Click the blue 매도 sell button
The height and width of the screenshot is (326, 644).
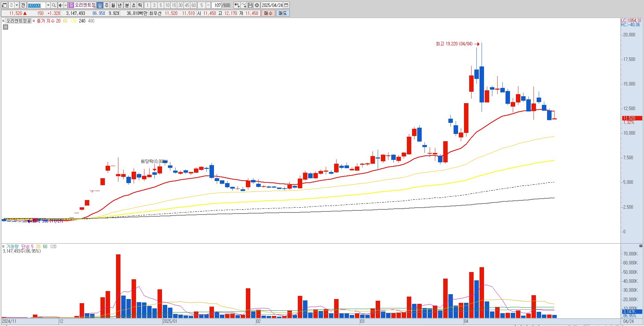pos(283,13)
